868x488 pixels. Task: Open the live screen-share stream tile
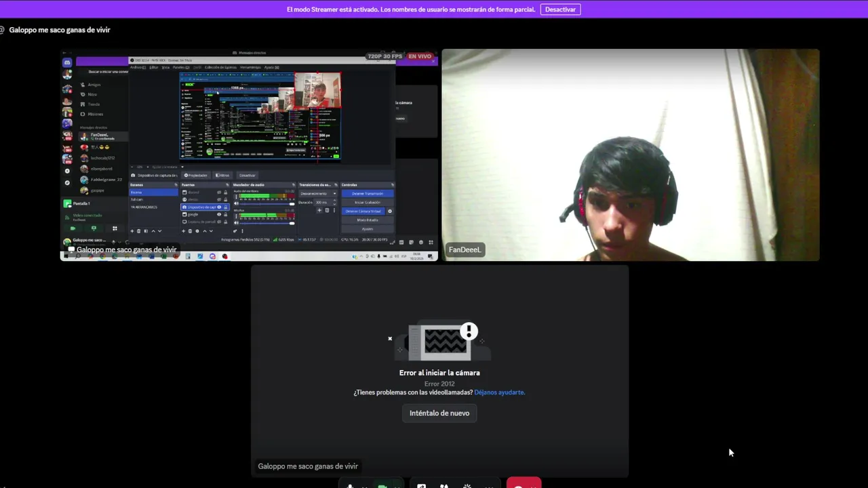tap(250, 155)
